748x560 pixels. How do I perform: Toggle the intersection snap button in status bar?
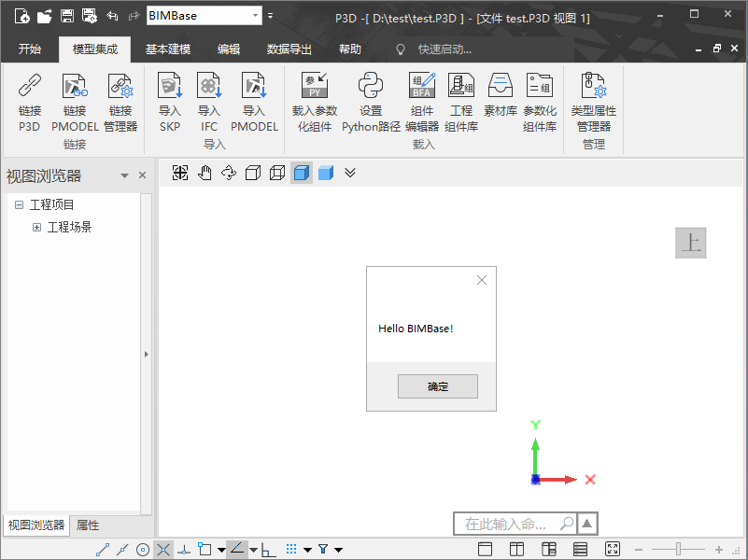(x=163, y=550)
